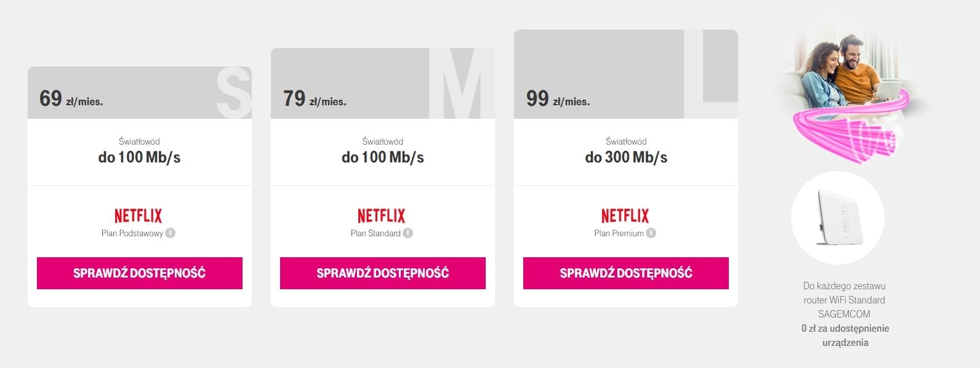Click the Netflix logo in the 99 zł plan

[625, 216]
